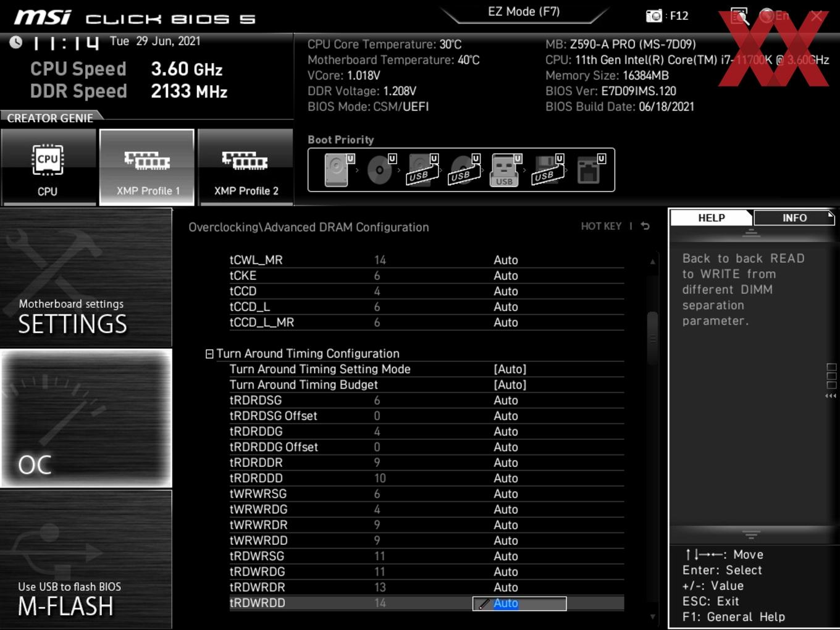The height and width of the screenshot is (630, 840).
Task: Select the tCCD_L_MR timing row
Action: point(426,322)
